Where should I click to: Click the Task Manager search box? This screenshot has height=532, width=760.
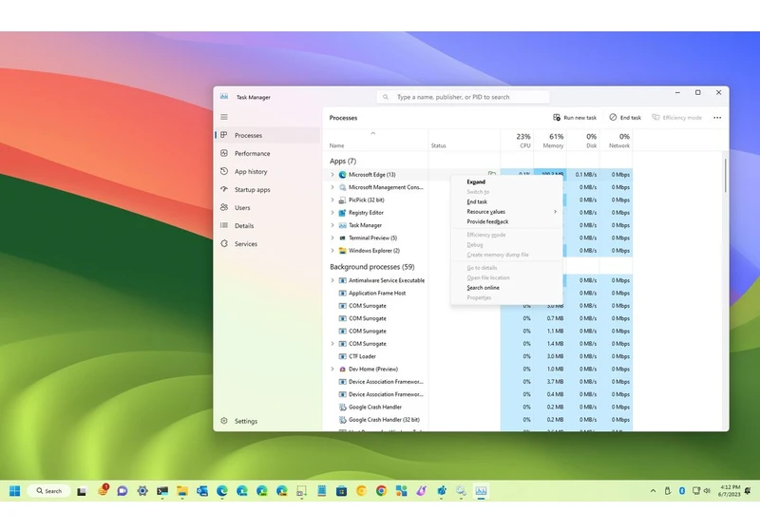coord(464,97)
